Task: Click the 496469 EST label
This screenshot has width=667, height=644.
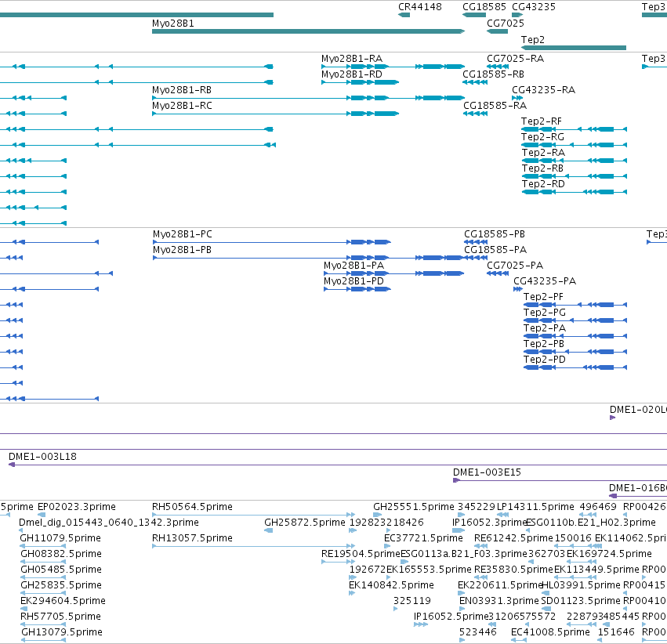Action: (x=598, y=507)
